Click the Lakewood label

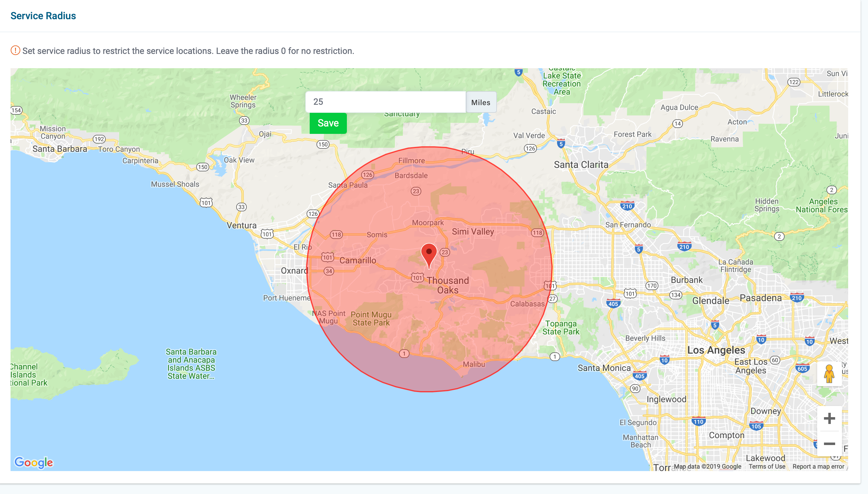click(765, 458)
